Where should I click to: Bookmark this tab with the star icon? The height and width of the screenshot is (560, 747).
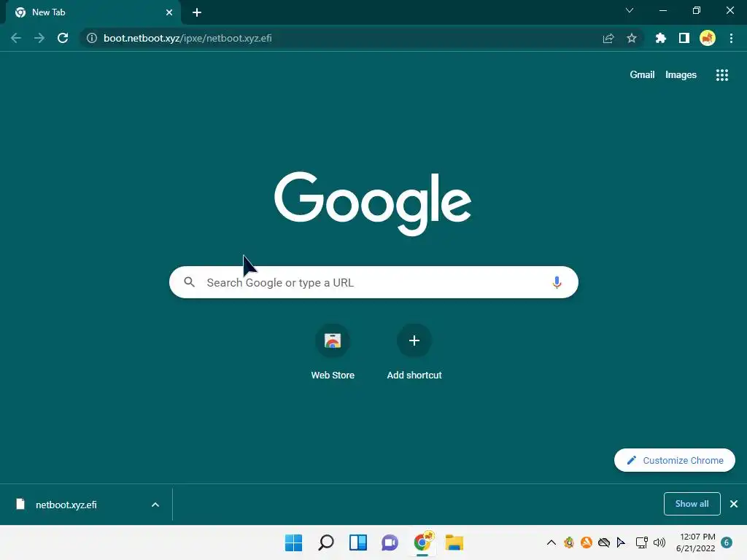pos(632,38)
